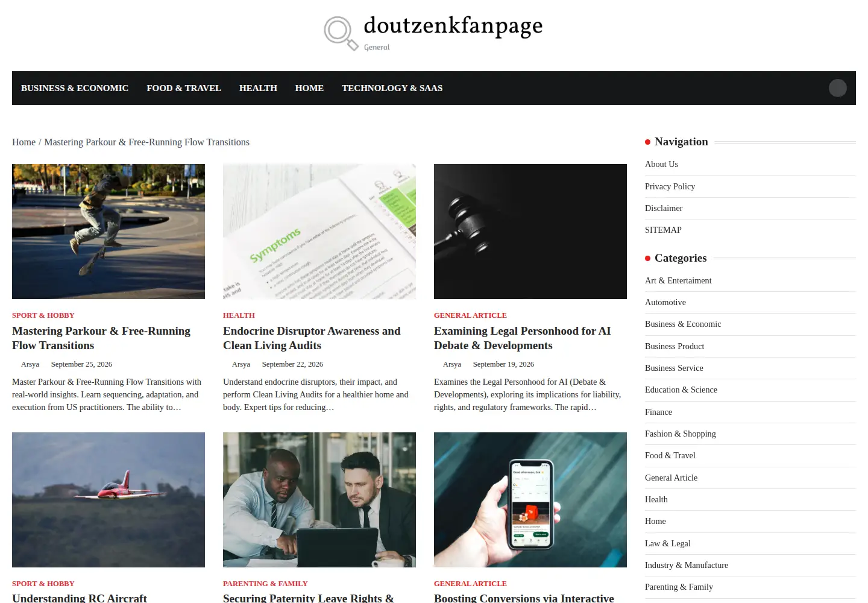Image resolution: width=868 pixels, height=603 pixels.
Task: Open Business & Economic menu item
Action: pos(75,88)
